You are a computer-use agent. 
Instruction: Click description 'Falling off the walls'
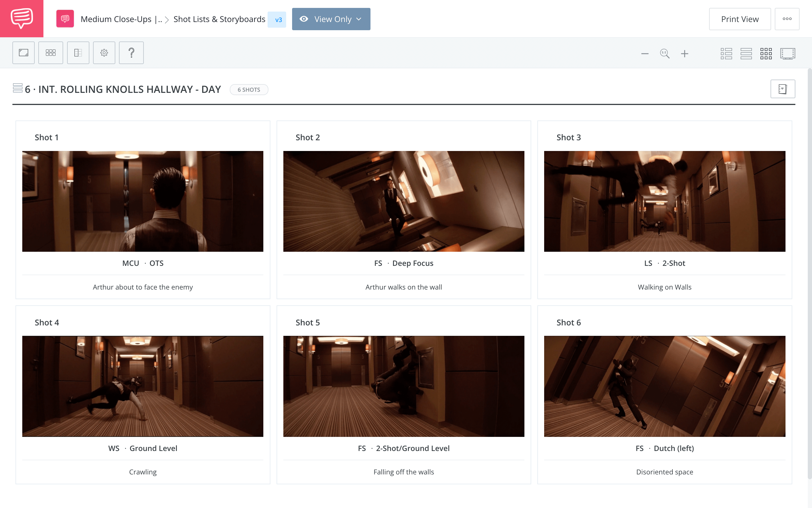point(404,472)
